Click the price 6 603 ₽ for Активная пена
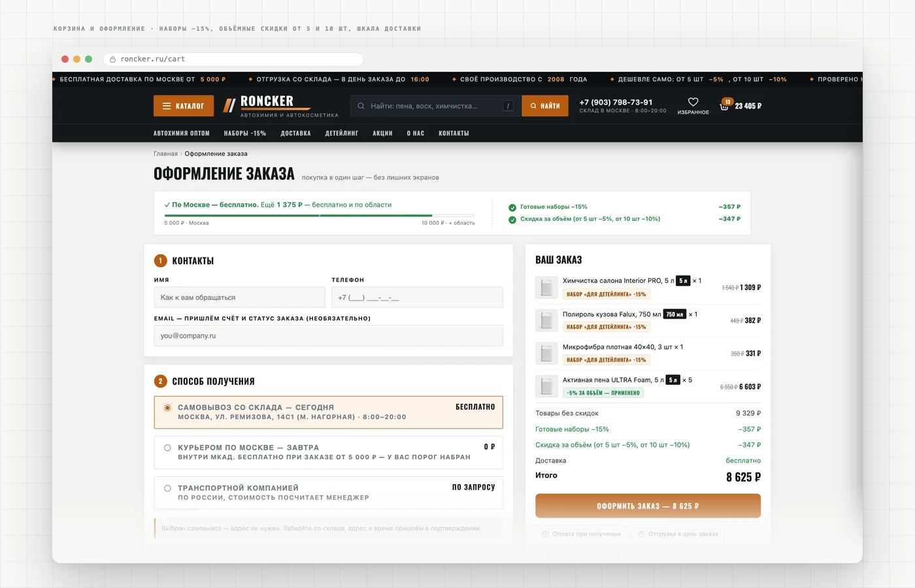915x588 pixels. (750, 387)
